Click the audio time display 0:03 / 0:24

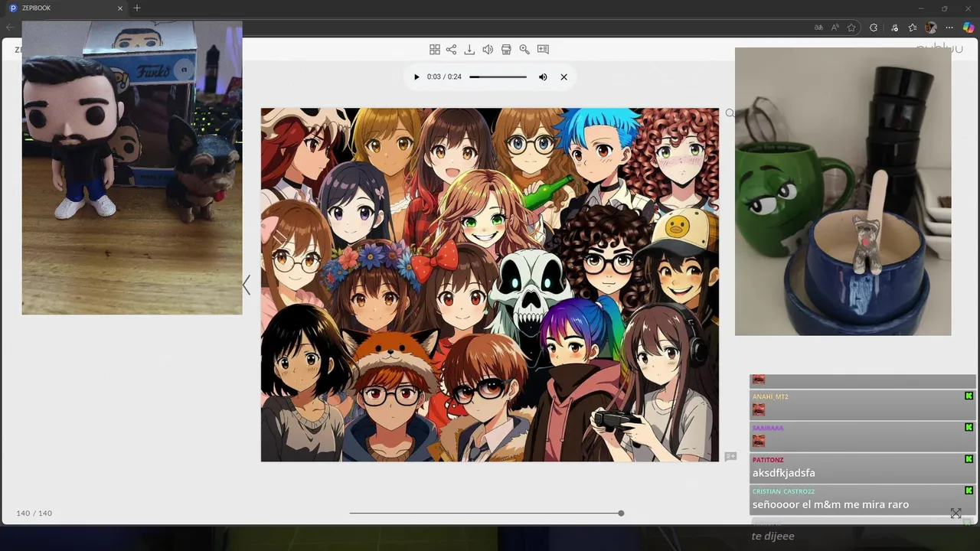click(444, 77)
